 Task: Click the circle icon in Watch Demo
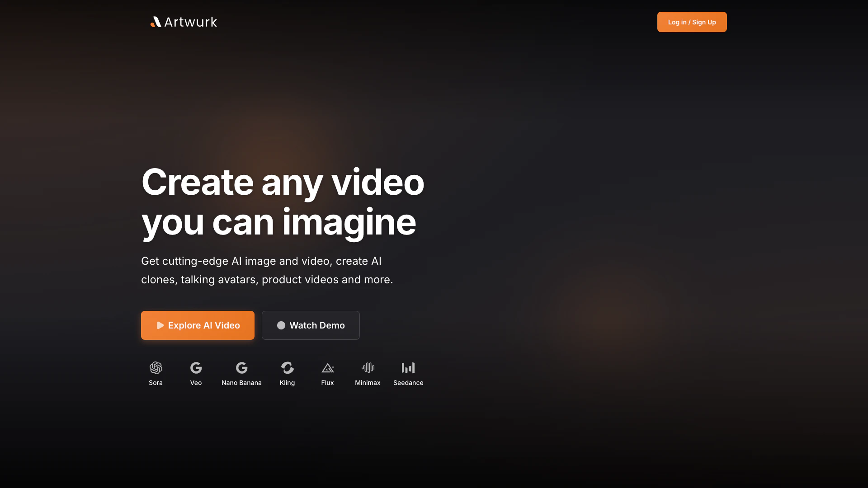(281, 325)
